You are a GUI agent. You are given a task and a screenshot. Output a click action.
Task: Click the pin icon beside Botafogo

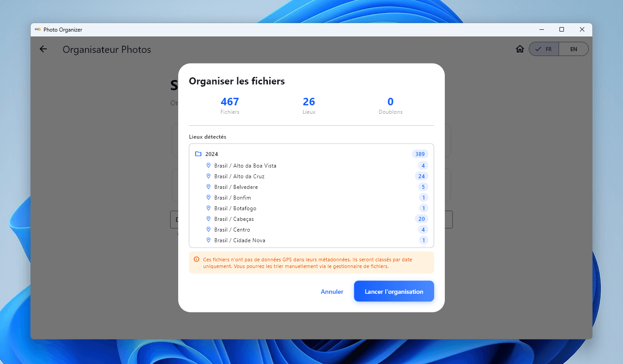pos(208,208)
